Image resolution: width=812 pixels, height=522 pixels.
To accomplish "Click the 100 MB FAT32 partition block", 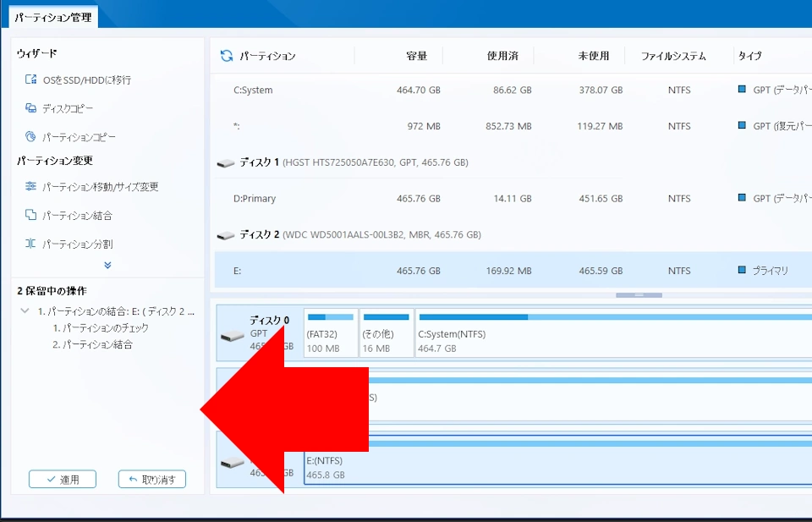I will tap(331, 333).
